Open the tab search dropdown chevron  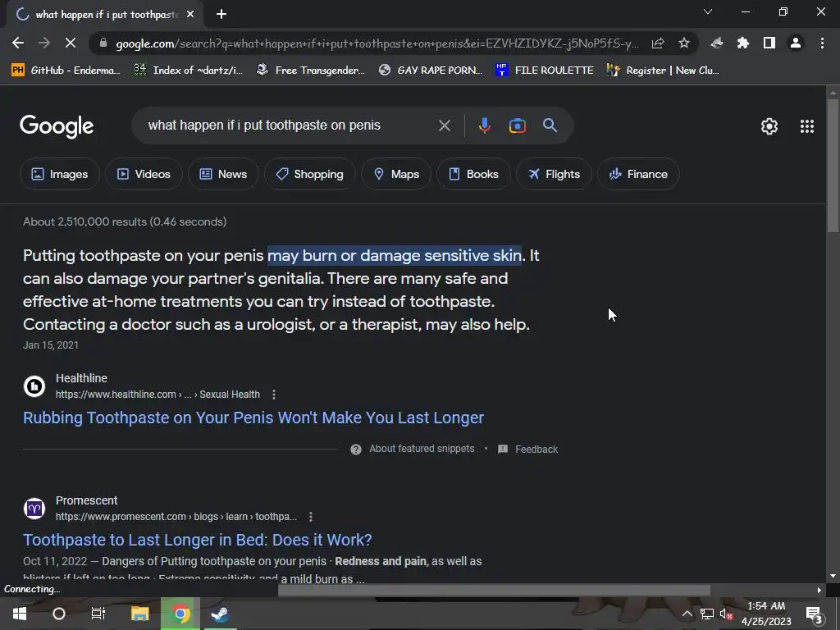coord(708,11)
